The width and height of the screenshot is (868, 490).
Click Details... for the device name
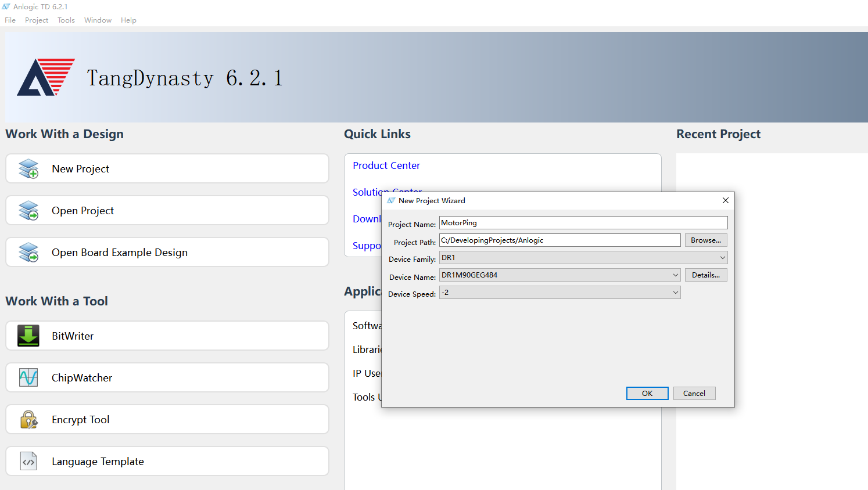pyautogui.click(x=706, y=275)
